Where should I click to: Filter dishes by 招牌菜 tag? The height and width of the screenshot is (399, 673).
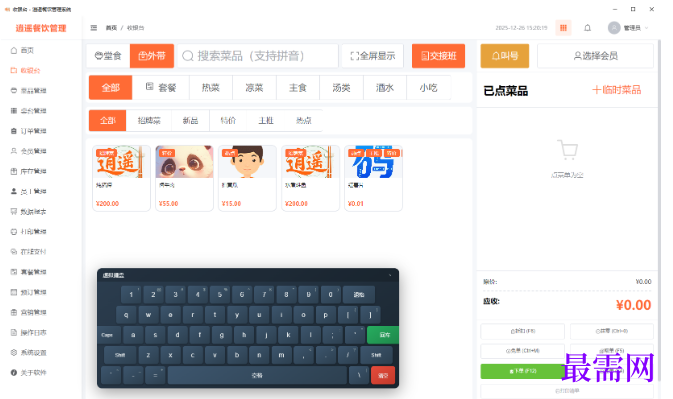149,121
